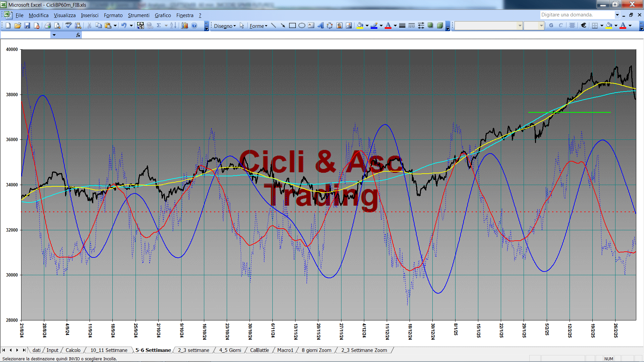Screen dimensions: 644x362
Task: Insert a diagram or organization chart
Action: point(330,25)
